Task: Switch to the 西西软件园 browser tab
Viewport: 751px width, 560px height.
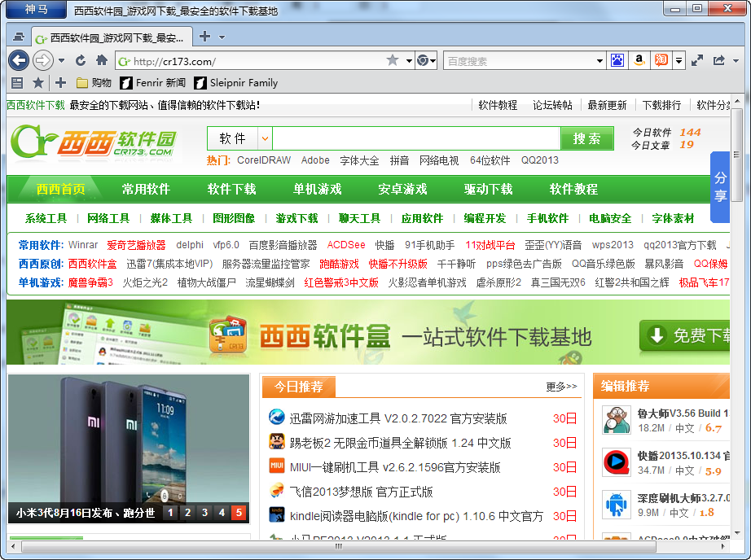Action: coord(112,37)
